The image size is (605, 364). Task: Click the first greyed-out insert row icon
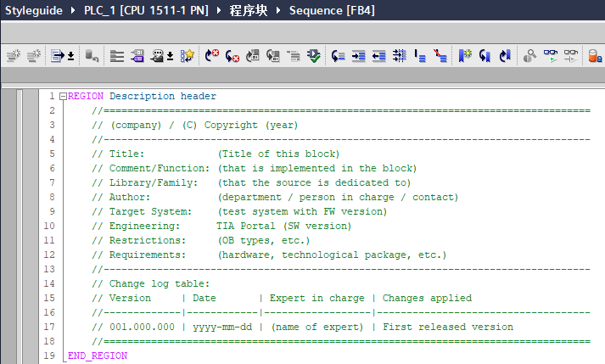pos(14,56)
